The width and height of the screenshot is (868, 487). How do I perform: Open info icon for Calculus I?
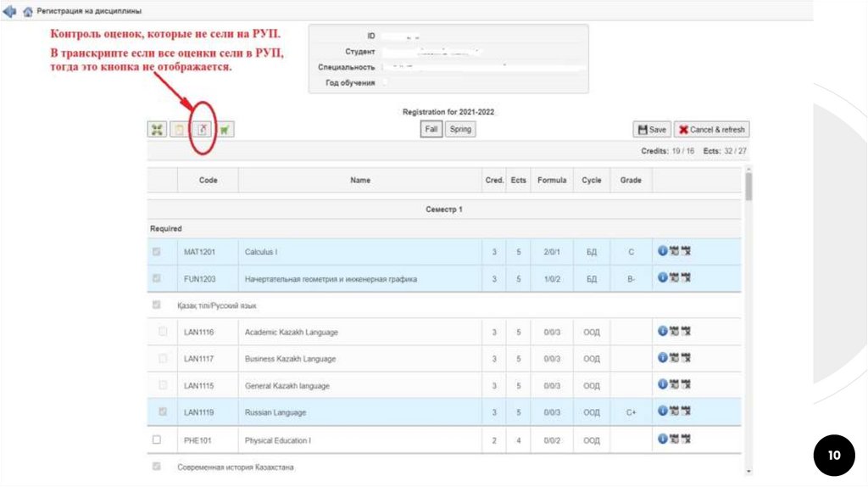coord(663,251)
